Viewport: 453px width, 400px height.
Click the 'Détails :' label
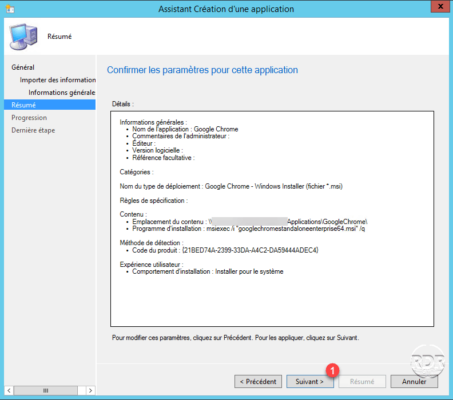point(123,104)
